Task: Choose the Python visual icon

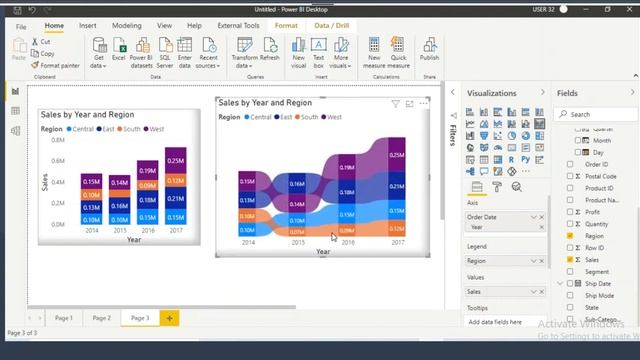Action: [x=526, y=159]
